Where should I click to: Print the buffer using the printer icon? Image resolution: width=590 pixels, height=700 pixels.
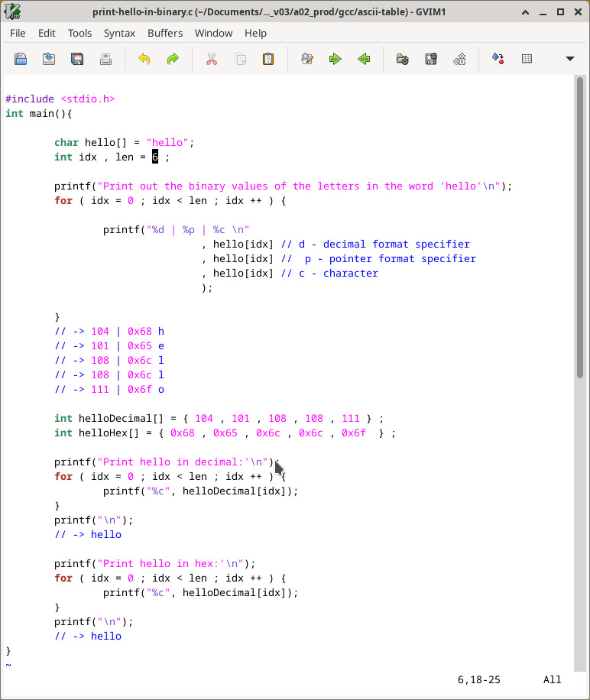pos(105,59)
